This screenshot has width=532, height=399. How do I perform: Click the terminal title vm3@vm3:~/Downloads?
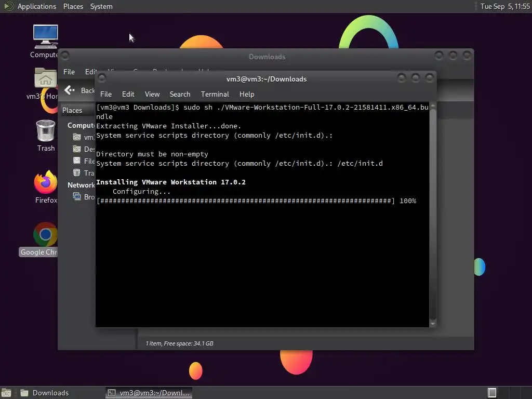click(x=267, y=79)
